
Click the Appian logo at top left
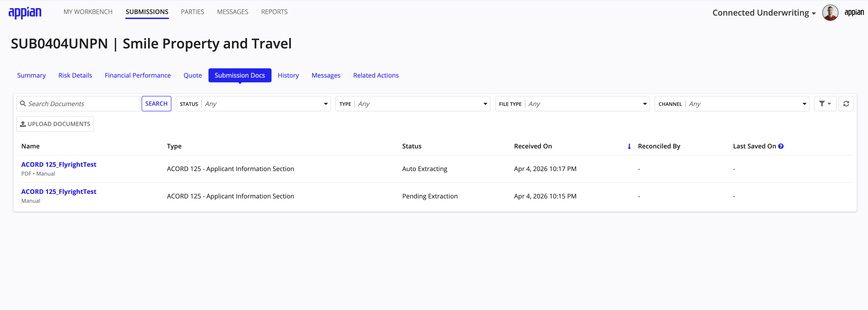(x=25, y=13)
